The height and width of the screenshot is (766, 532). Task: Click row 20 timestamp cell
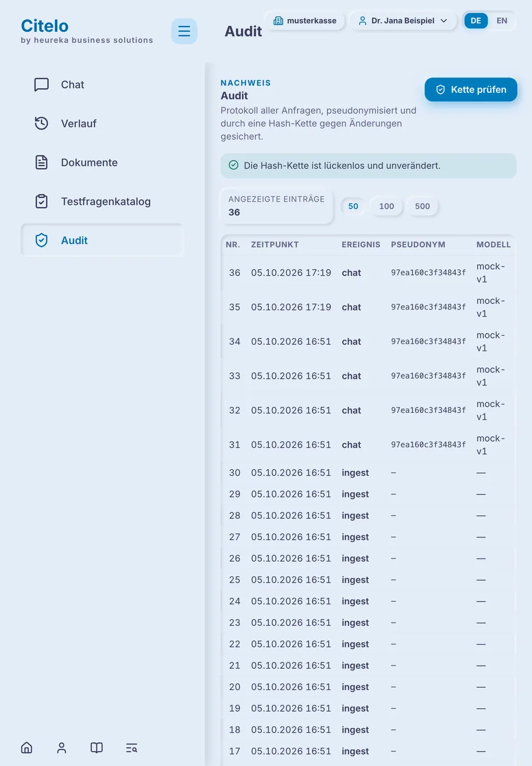[291, 687]
